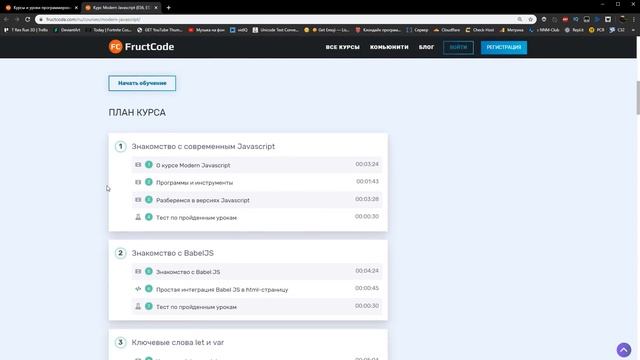Open 'КОМЬЮНИТИ' in the site navigation

(x=389, y=47)
